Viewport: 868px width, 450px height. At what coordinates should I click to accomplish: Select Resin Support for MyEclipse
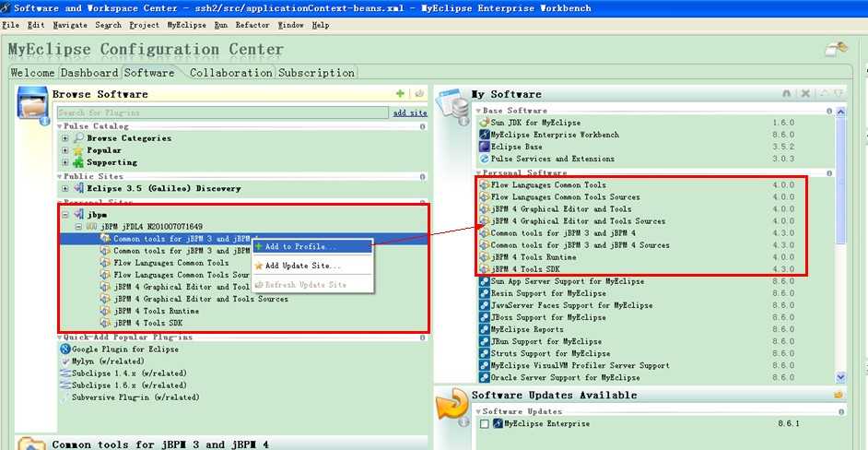click(x=548, y=293)
